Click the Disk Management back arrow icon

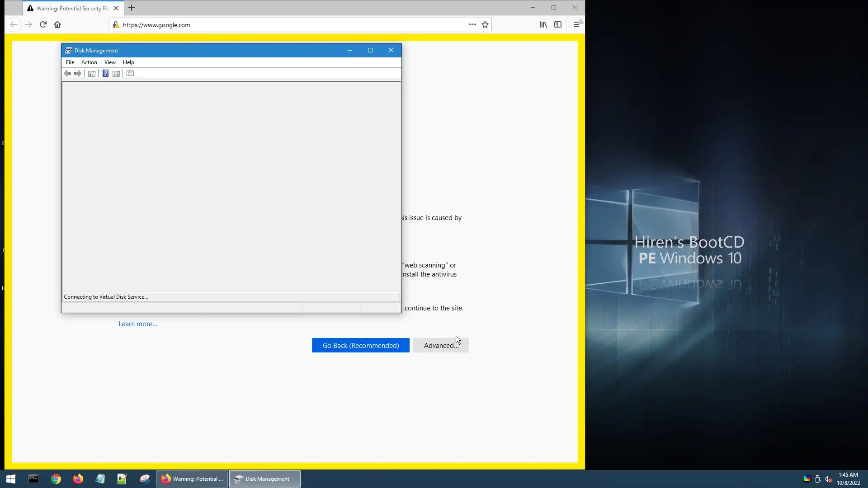coord(67,74)
